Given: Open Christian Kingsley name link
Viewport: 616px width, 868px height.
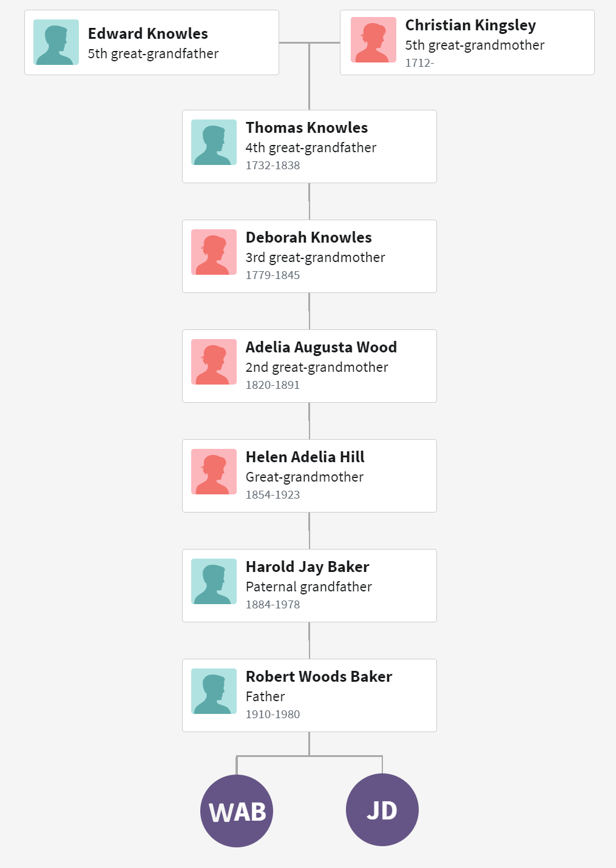Looking at the screenshot, I should tap(470, 25).
